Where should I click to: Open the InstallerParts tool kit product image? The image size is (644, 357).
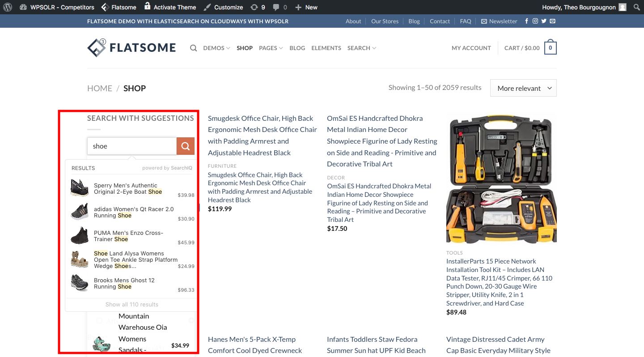point(501,178)
